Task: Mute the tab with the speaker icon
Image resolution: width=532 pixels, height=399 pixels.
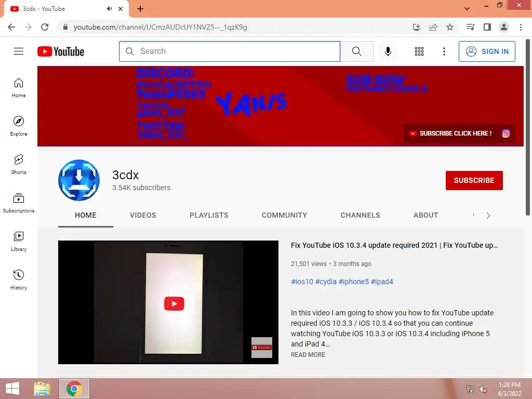Action: (x=109, y=9)
